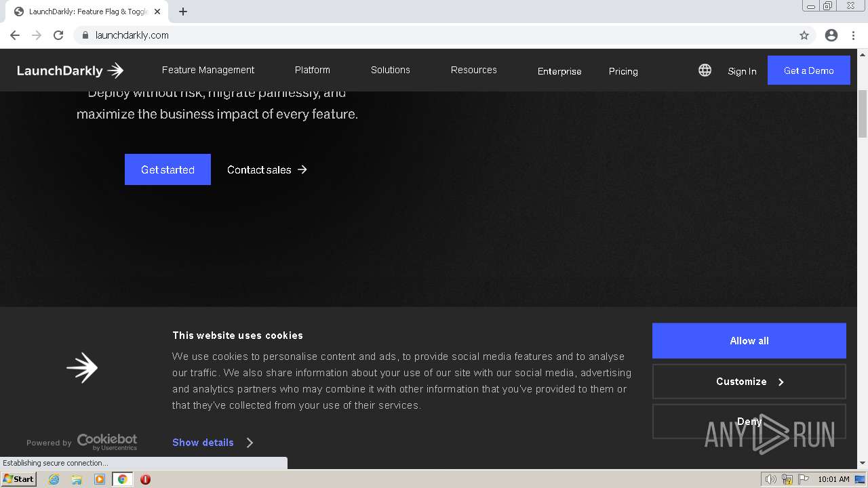Click the network icon in the system tray
Viewport: 868px width, 488px height.
(787, 479)
